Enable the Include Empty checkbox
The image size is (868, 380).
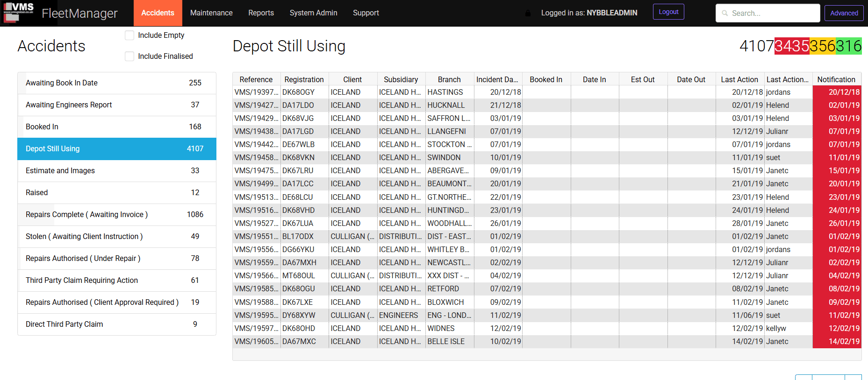pos(129,35)
